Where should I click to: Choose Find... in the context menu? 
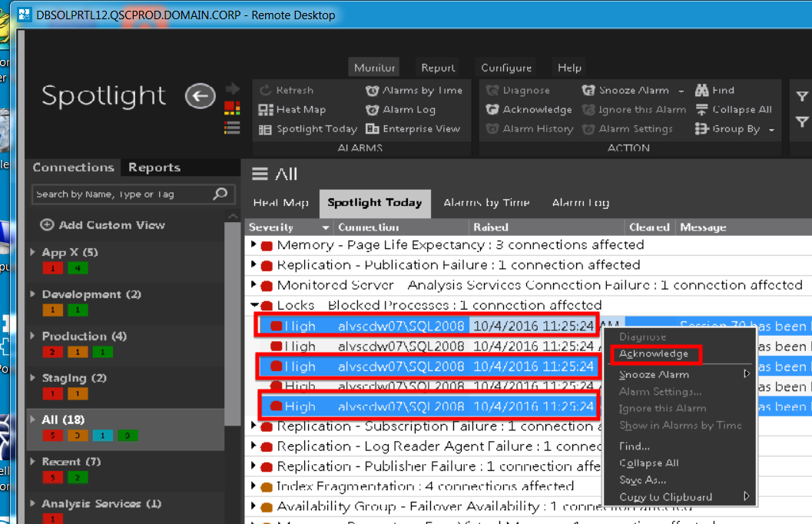635,446
